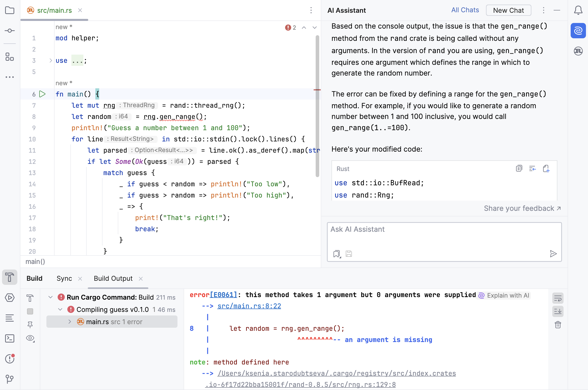
Task: Open error location via src/main.rs:8:22 link
Action: click(249, 306)
